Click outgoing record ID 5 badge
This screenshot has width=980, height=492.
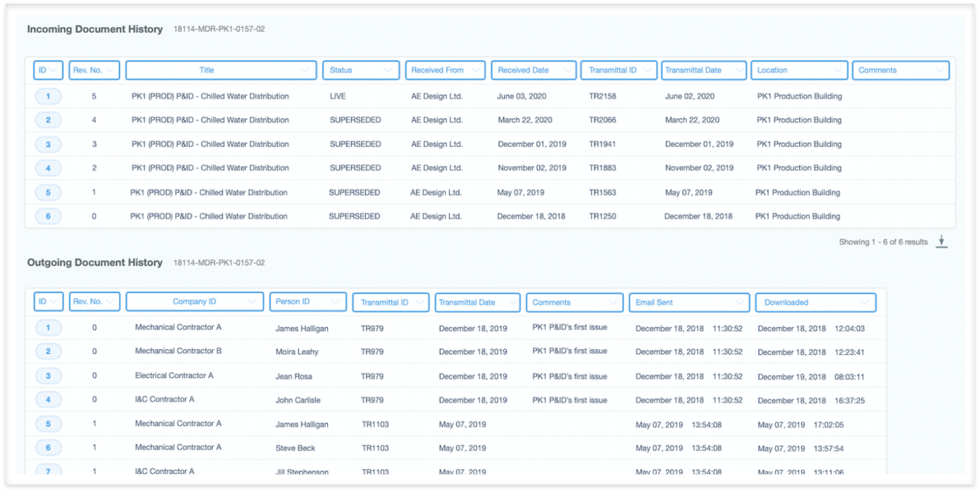48,424
